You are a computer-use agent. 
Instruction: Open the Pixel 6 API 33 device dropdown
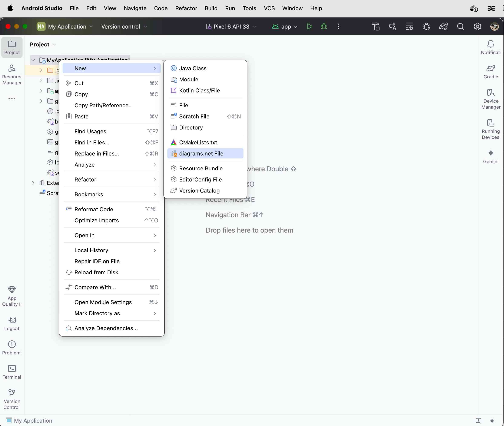point(231,27)
